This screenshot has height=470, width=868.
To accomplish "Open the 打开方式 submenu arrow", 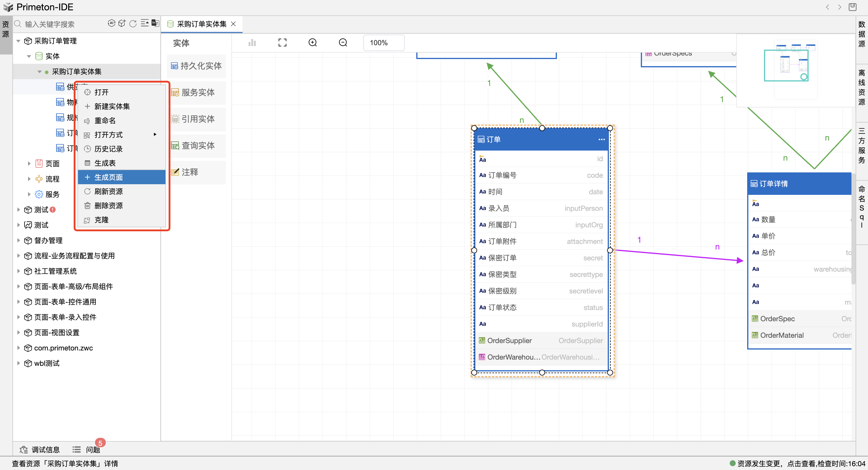I will click(x=155, y=135).
